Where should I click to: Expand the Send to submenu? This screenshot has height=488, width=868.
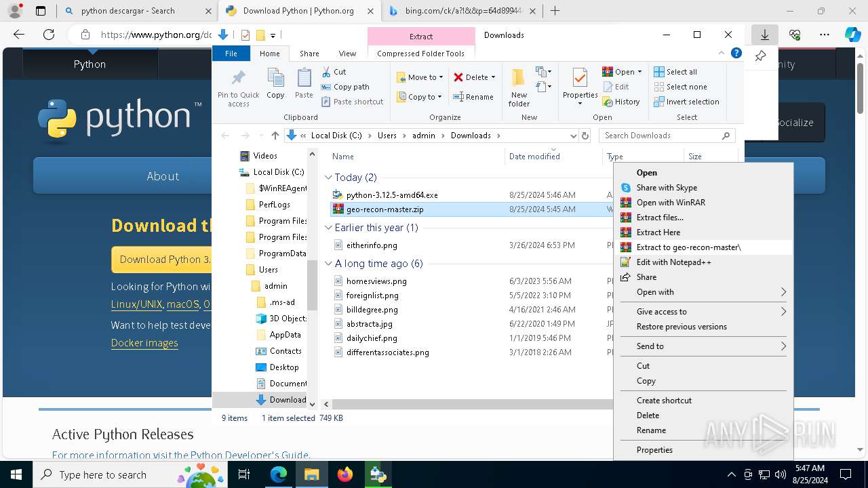pos(783,346)
